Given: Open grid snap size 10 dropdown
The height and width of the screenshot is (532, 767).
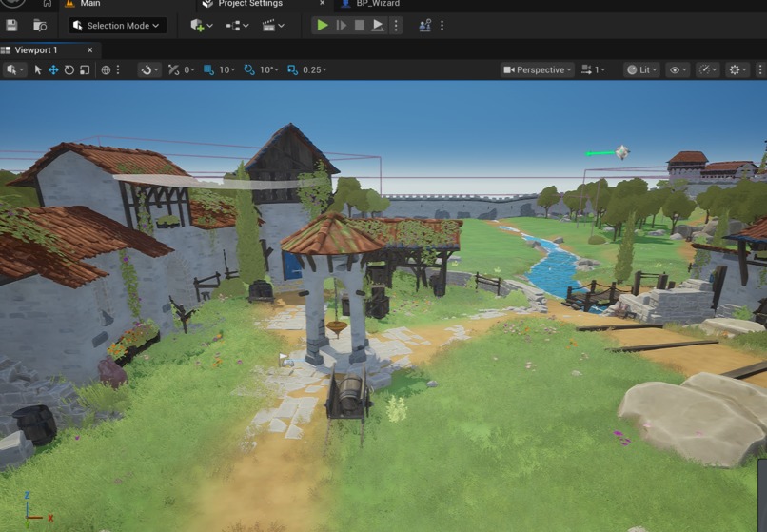Looking at the screenshot, I should (x=227, y=70).
